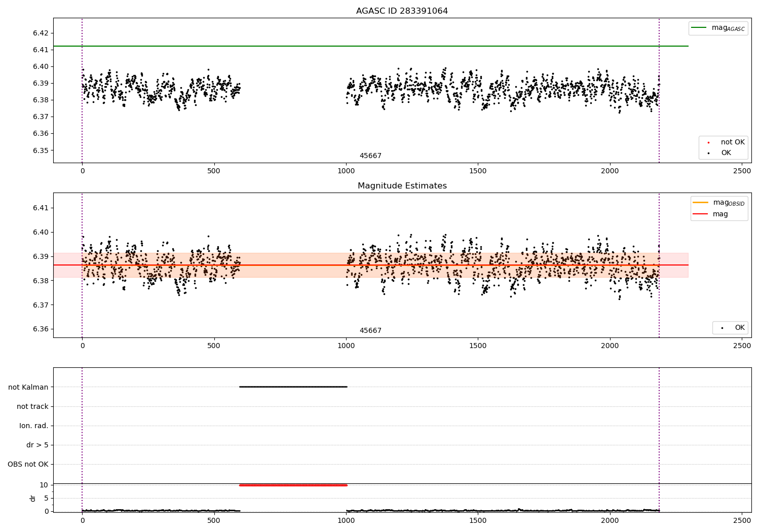Click the 'dr > 5' axis label
Screen dimensions: 760x532
pyautogui.click(x=37, y=445)
